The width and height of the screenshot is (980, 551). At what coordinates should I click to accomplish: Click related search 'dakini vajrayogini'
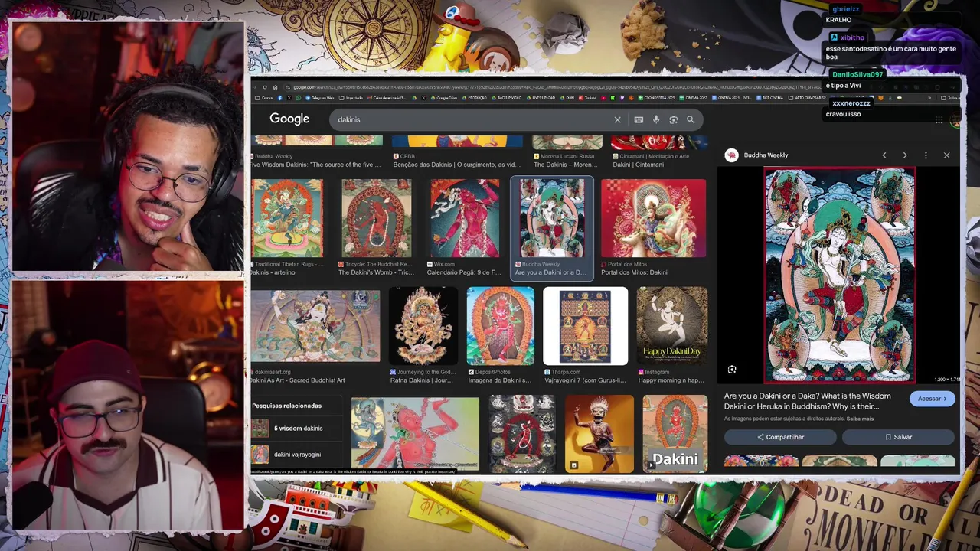point(297,455)
